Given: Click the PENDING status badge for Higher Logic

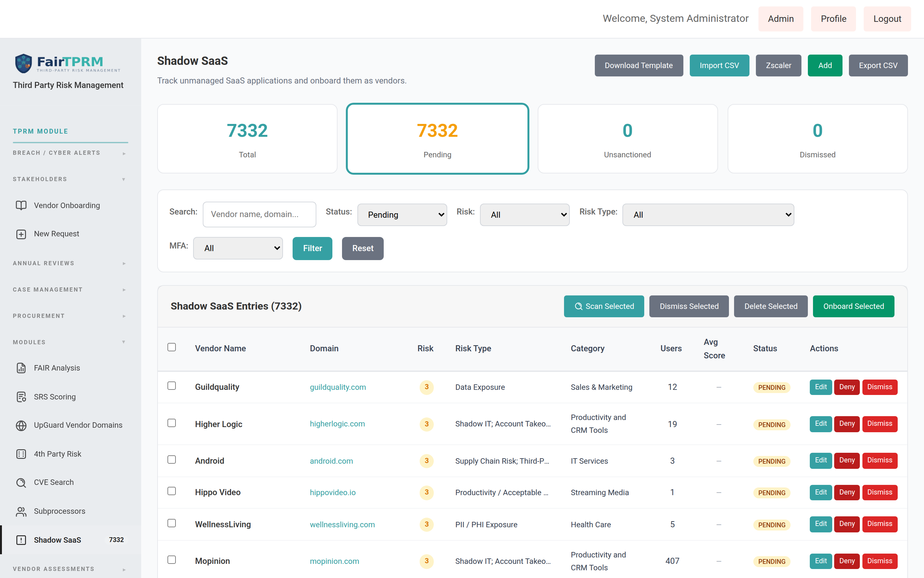Looking at the screenshot, I should click(772, 424).
